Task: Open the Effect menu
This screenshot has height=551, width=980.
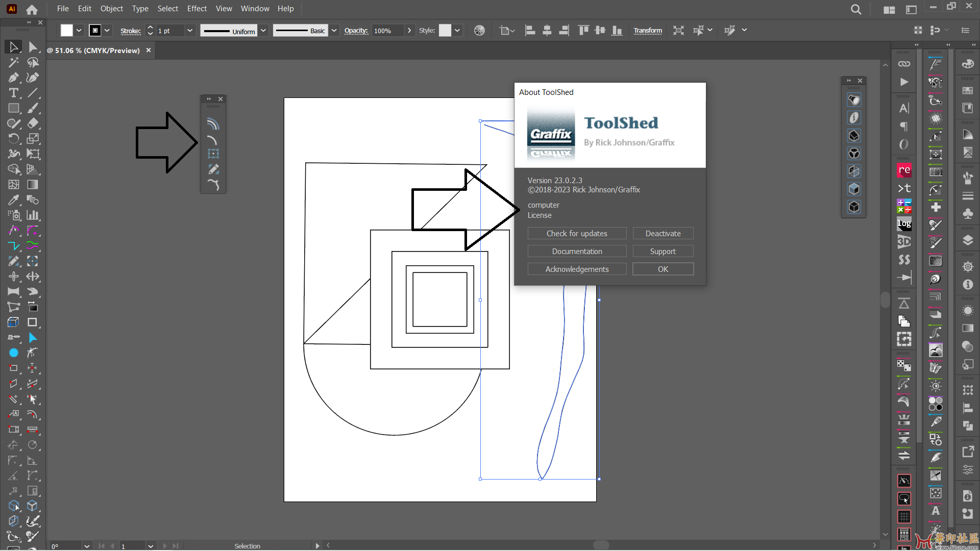Action: (x=197, y=9)
